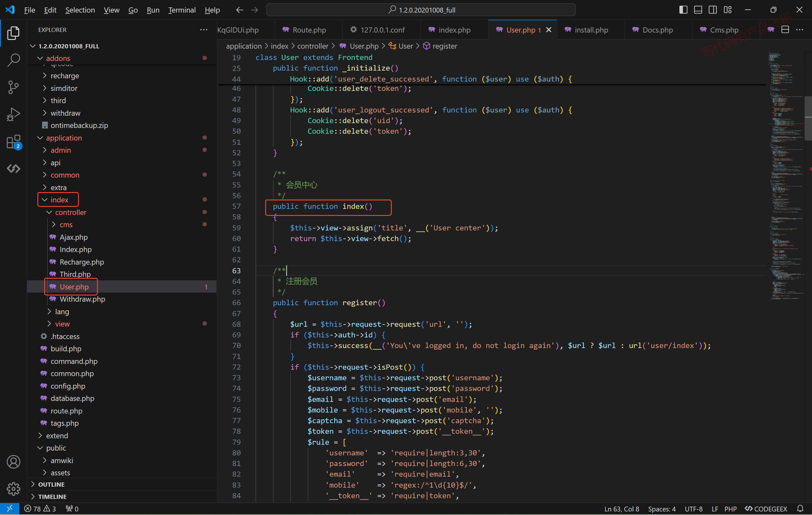Switch to the Route.php tab
812x515 pixels.
[309, 30]
